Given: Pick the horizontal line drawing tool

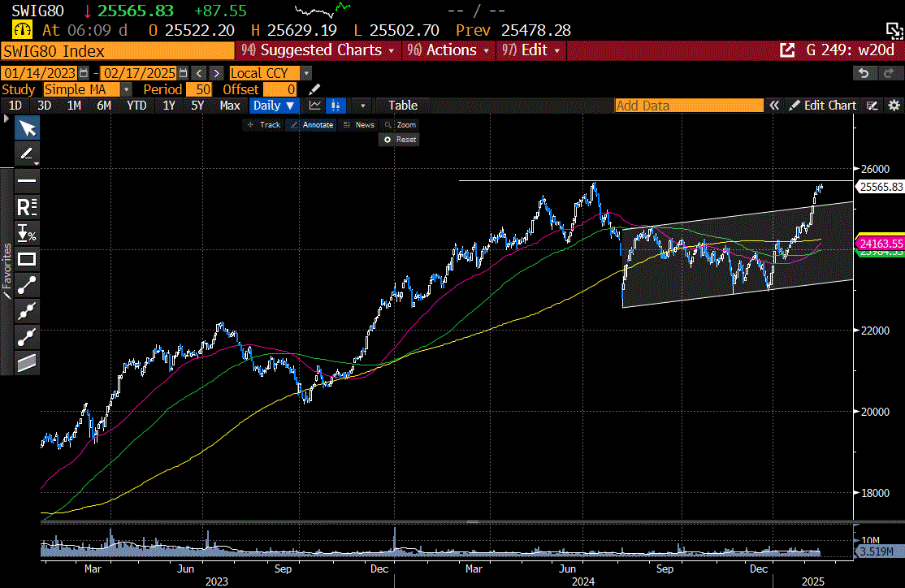Looking at the screenshot, I should (x=27, y=180).
